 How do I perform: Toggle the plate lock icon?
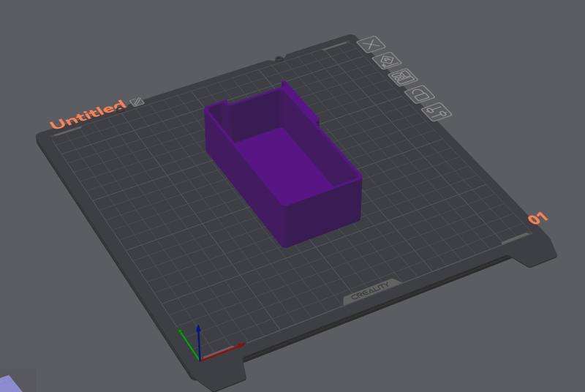(x=420, y=94)
